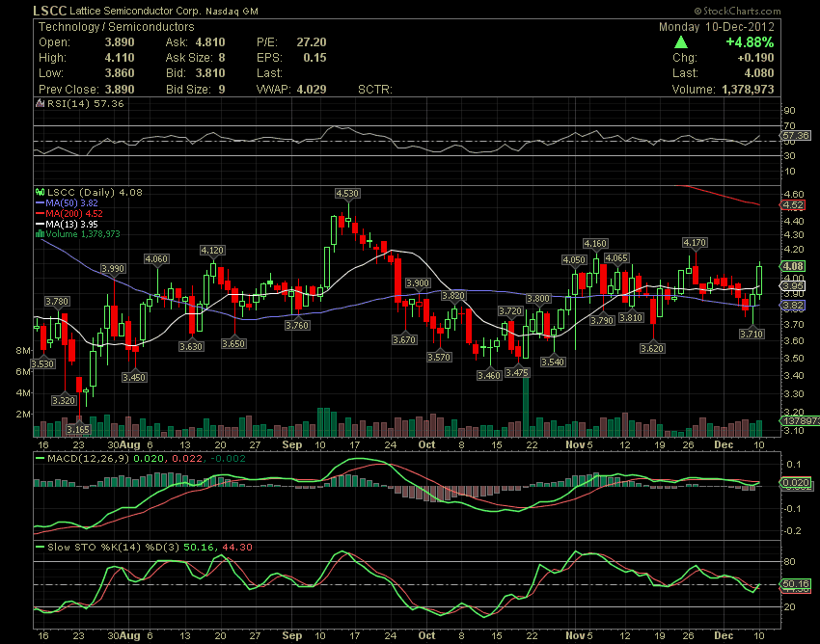The image size is (820, 644).
Task: Click the 3.95 MA(13) axis tag
Action: pos(793,286)
